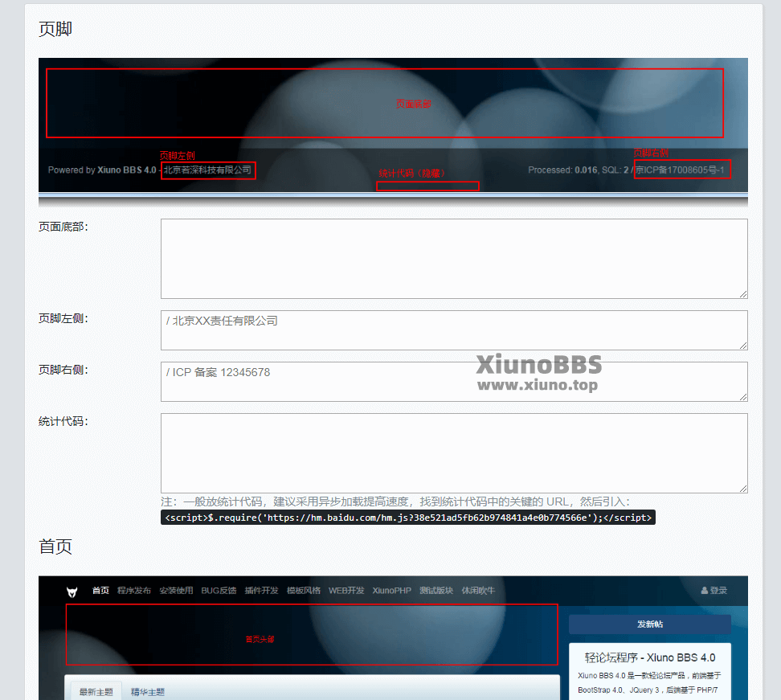Click the Powered by Xiuno BBS 4.0 text
The height and width of the screenshot is (700, 781).
coord(102,170)
